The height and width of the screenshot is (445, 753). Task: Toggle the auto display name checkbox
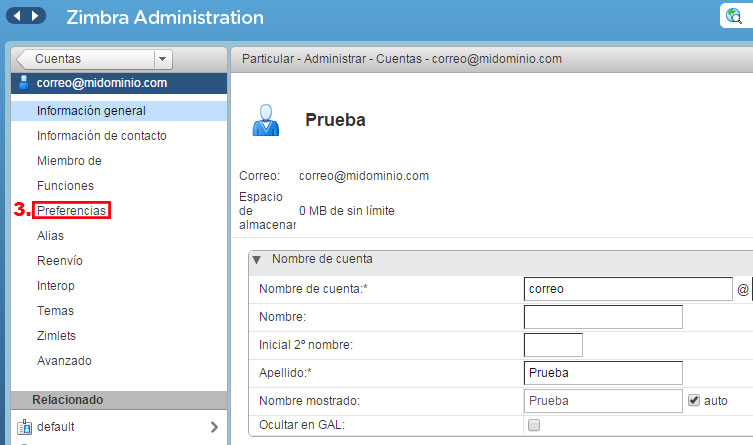694,400
